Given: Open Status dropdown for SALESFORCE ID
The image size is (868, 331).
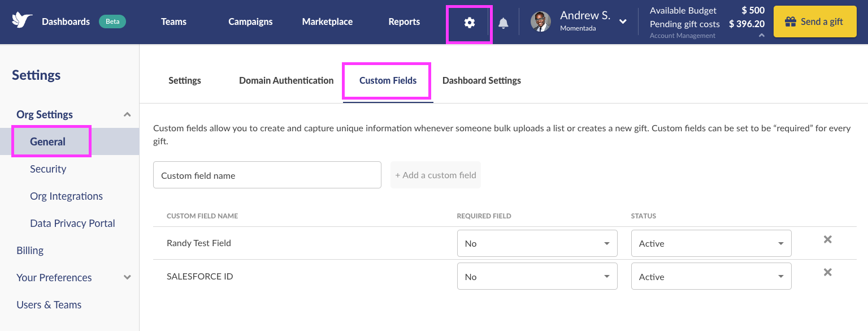Looking at the screenshot, I should pos(711,277).
